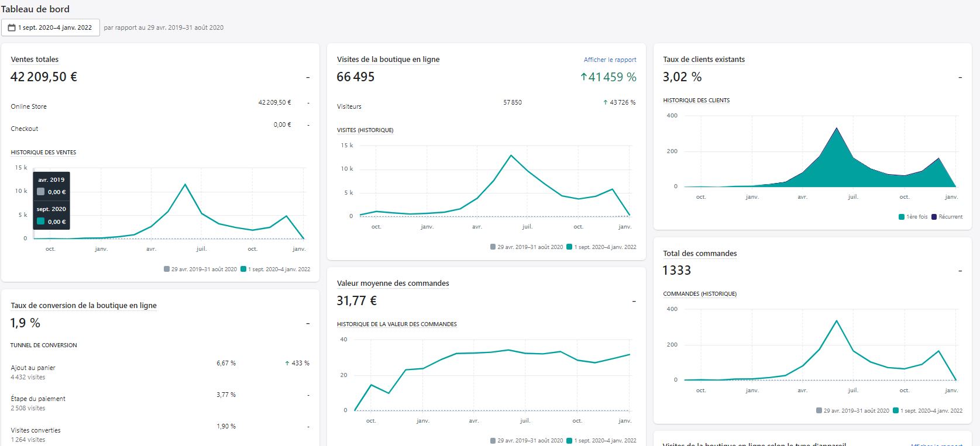Click the green up arrow beside 41 459 %

click(x=583, y=77)
